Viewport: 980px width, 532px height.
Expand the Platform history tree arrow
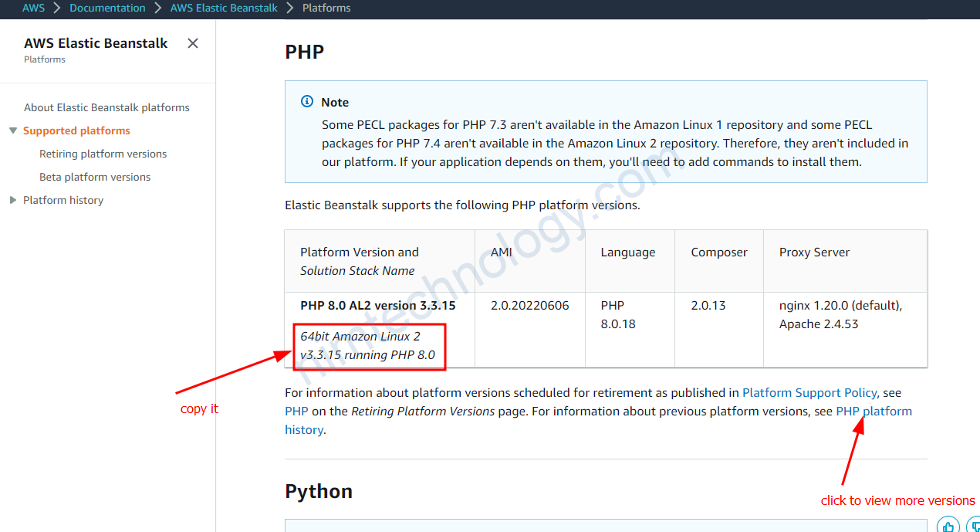[x=13, y=200]
